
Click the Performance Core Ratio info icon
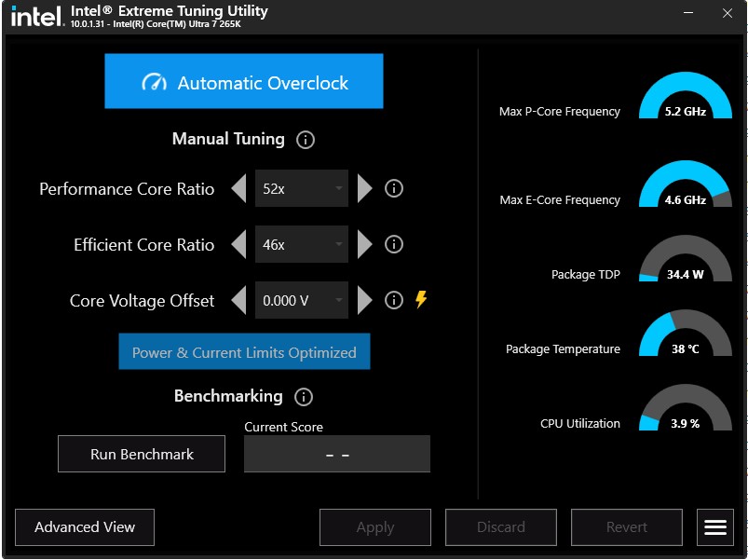click(x=394, y=188)
